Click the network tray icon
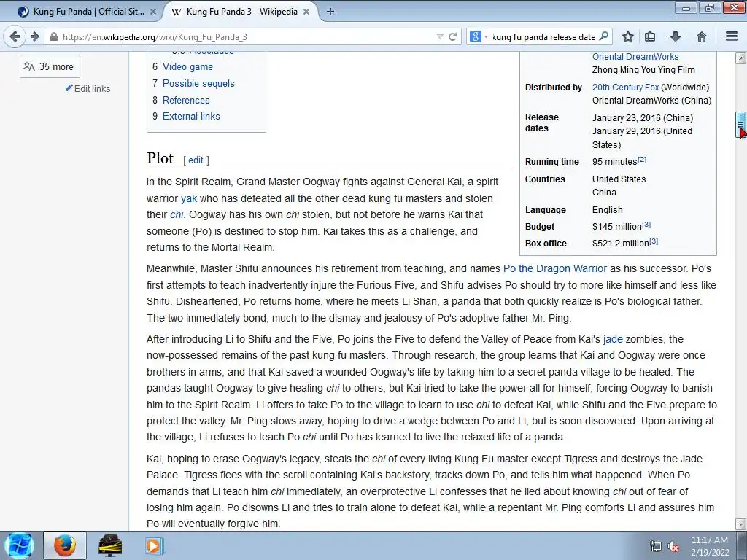 655,547
